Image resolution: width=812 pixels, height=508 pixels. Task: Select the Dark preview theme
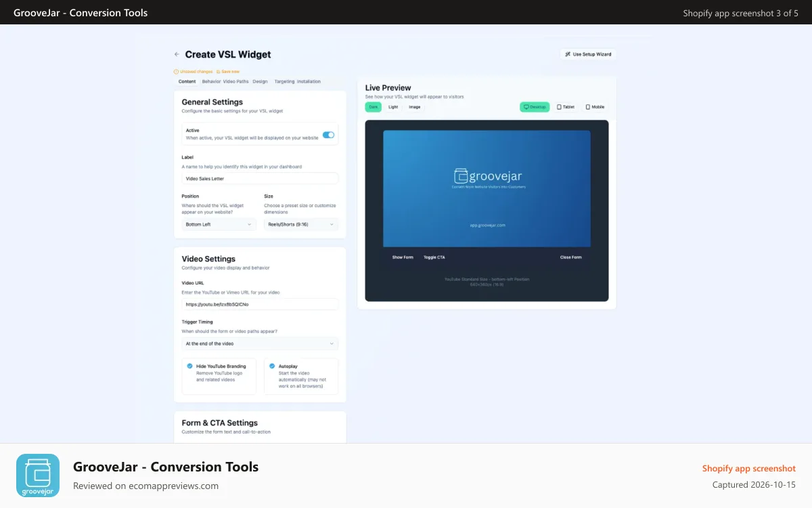[x=374, y=107]
